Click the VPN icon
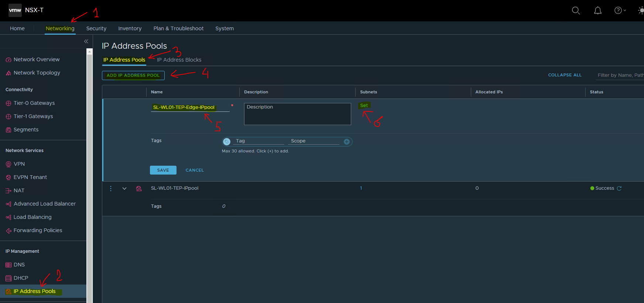644x303 pixels. pyautogui.click(x=8, y=164)
